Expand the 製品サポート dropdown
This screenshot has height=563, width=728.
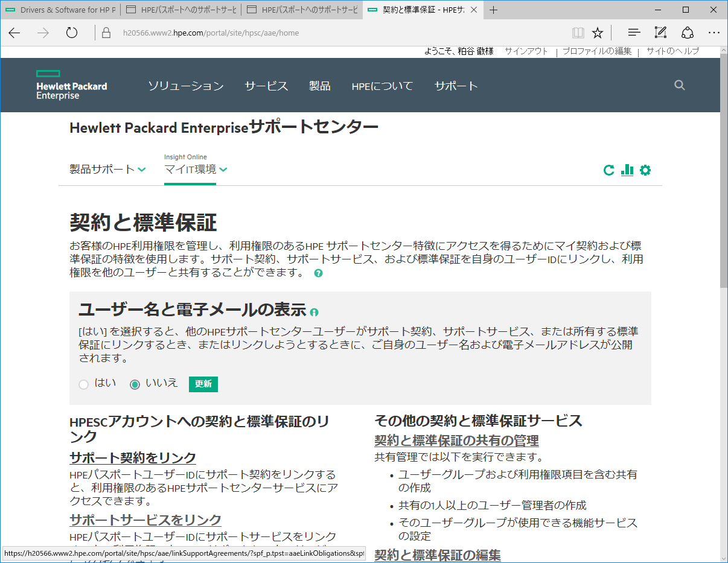(x=107, y=170)
